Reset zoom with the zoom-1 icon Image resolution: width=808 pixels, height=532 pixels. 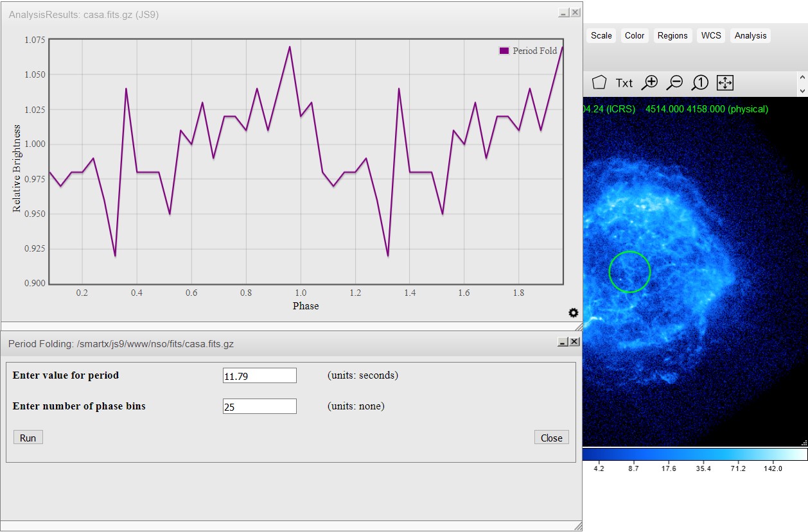pos(699,82)
